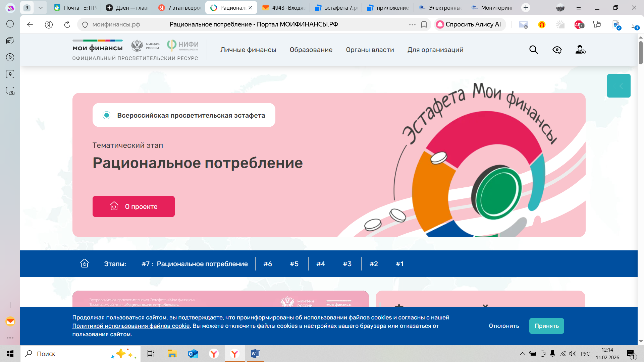Screen dimensions: 644x362
Task: Bookmark this page with the bookmark icon
Action: click(424, 24)
